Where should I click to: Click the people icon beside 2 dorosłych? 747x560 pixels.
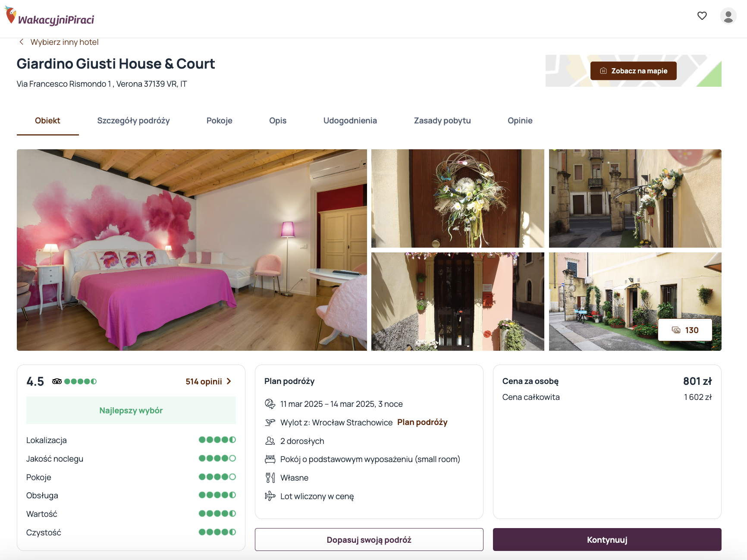pyautogui.click(x=270, y=441)
